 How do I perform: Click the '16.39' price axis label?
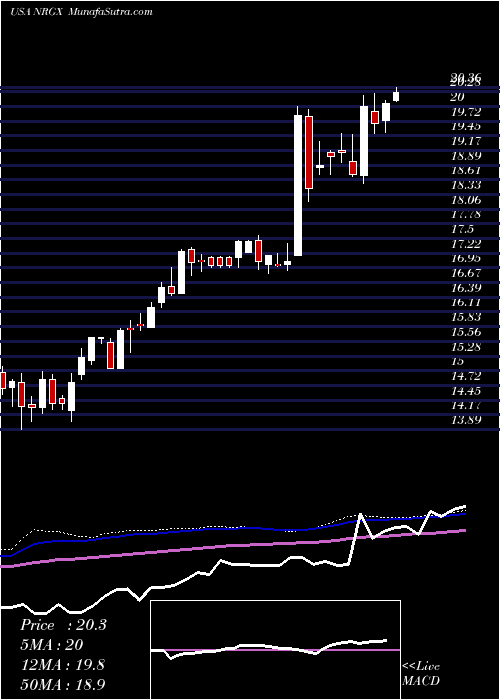click(x=466, y=288)
